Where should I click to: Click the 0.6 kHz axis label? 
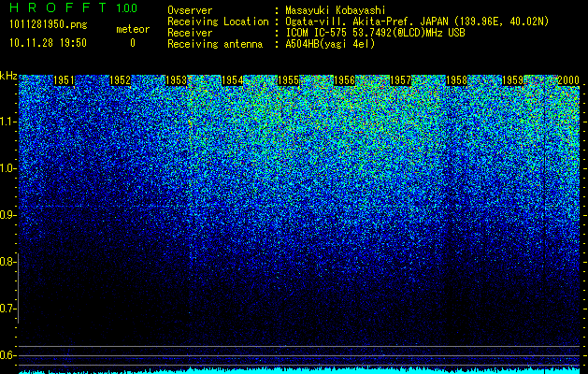pyautogui.click(x=7, y=355)
